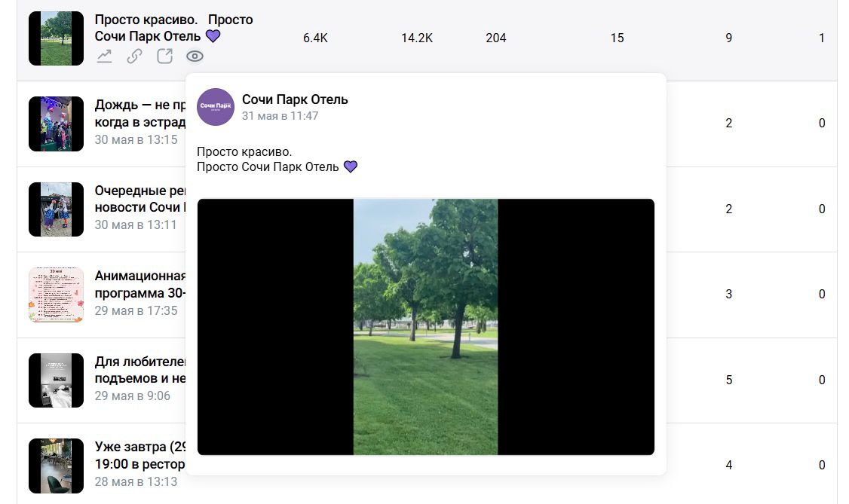Open thumbnail of the 'Для любителей' post
The height and width of the screenshot is (504, 849).
click(57, 380)
